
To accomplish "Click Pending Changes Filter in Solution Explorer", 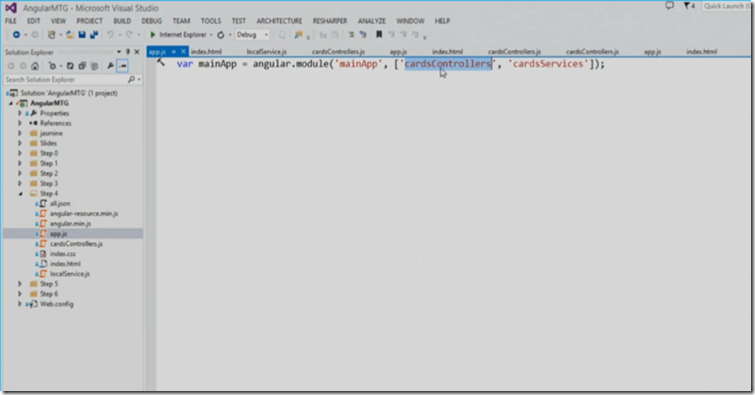I will 52,66.
